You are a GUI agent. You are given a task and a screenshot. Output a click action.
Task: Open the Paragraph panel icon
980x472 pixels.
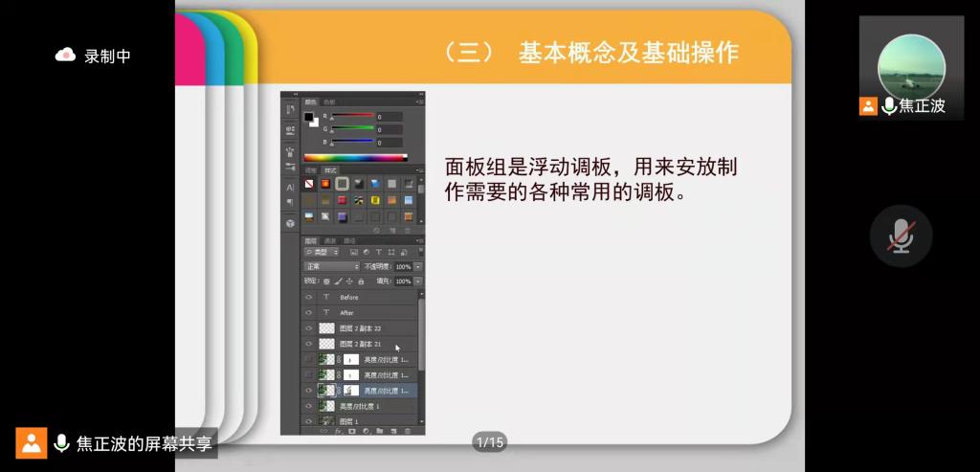[290, 202]
